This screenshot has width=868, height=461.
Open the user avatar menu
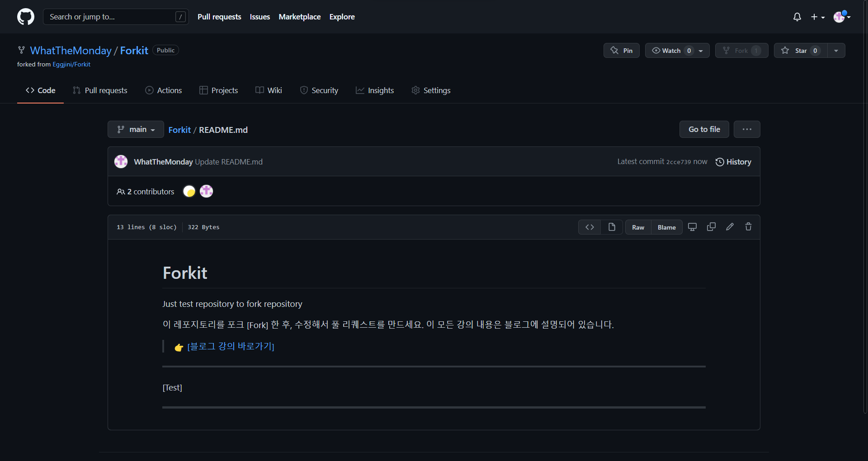click(842, 17)
